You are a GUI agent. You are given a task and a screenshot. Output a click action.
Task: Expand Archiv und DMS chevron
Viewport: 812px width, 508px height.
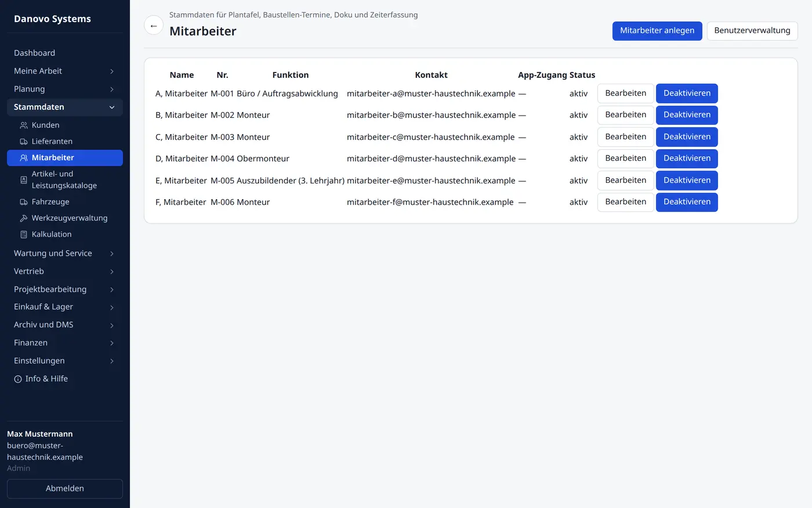pyautogui.click(x=112, y=326)
